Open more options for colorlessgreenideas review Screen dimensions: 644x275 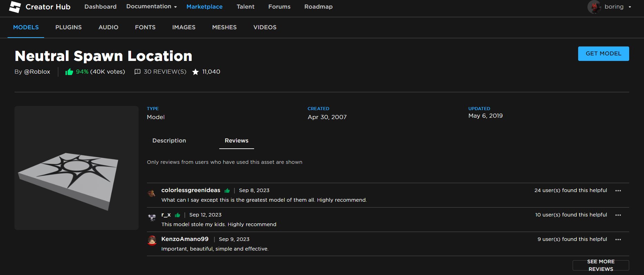coord(618,191)
